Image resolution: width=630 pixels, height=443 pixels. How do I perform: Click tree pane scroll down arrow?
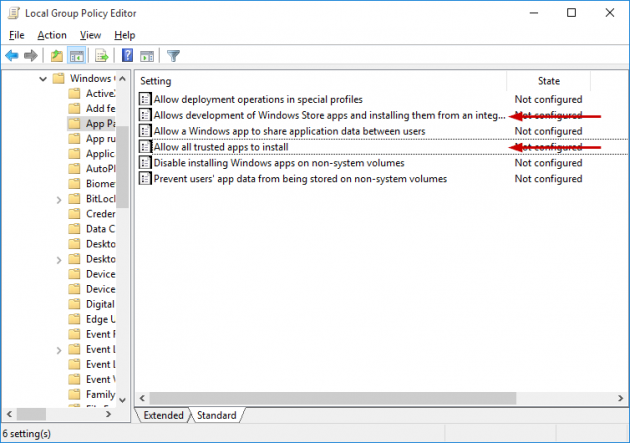pos(123,400)
